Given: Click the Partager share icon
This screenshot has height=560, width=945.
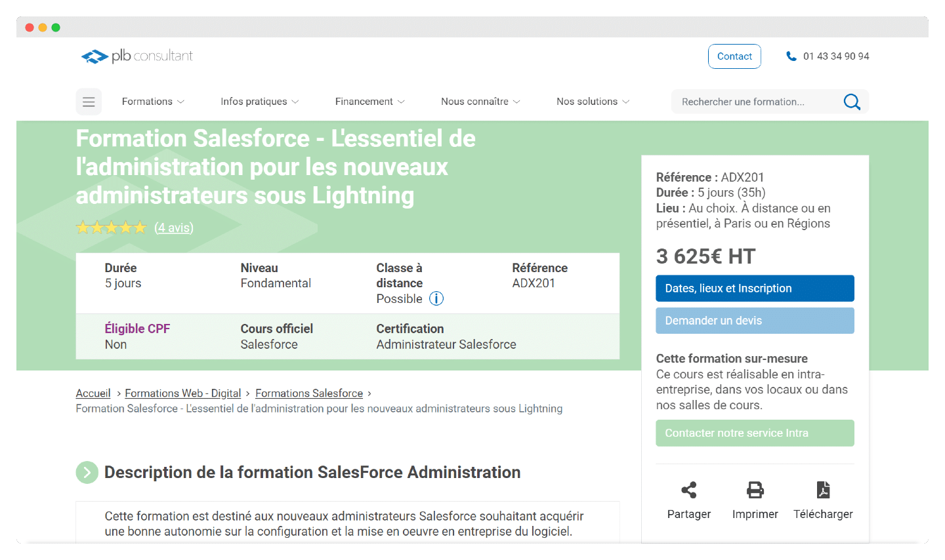Looking at the screenshot, I should (689, 490).
